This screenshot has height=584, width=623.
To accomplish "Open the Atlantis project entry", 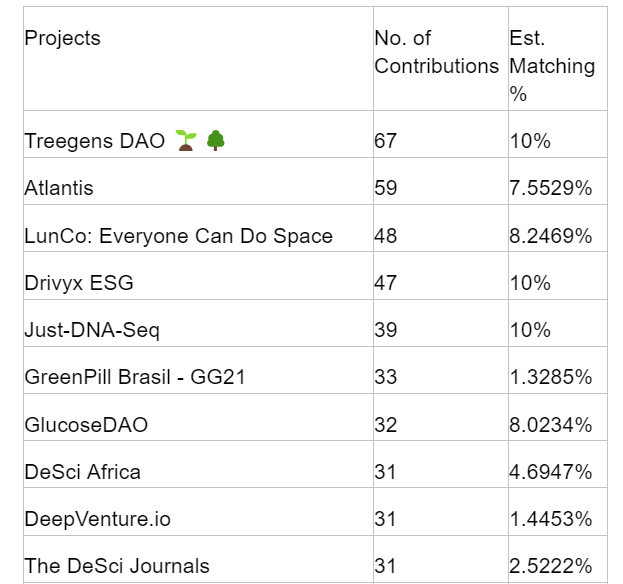I will tap(59, 188).
